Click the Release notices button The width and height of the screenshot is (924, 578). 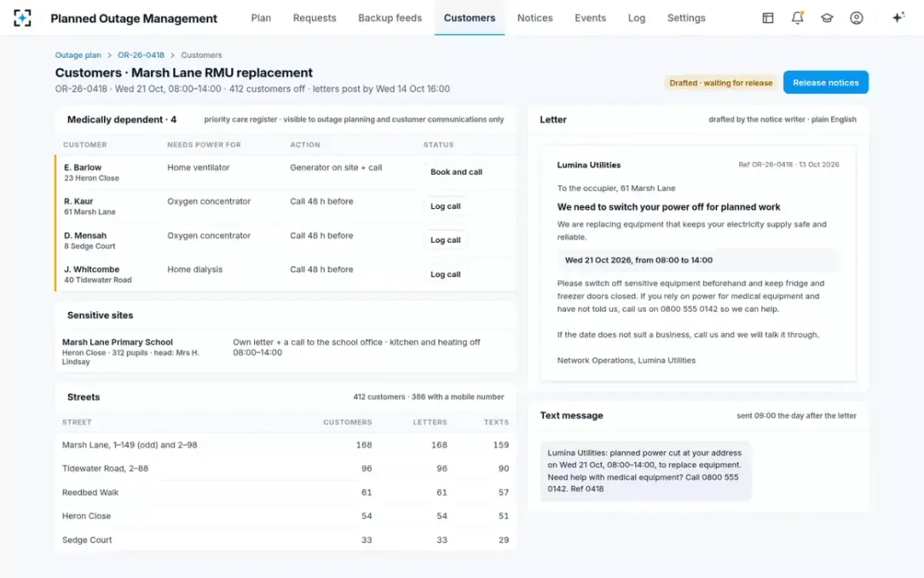click(826, 82)
